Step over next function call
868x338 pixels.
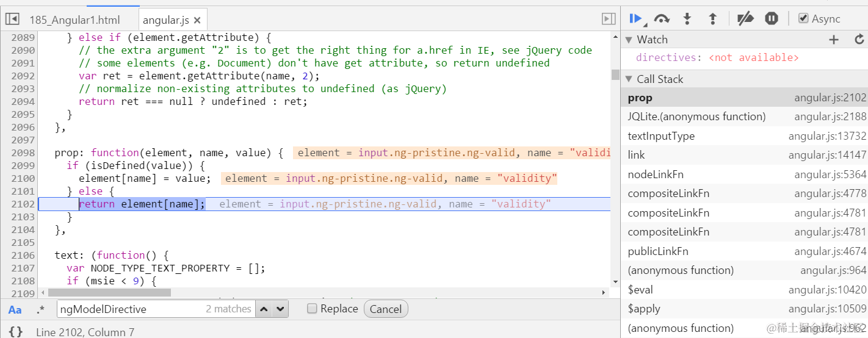coord(662,19)
